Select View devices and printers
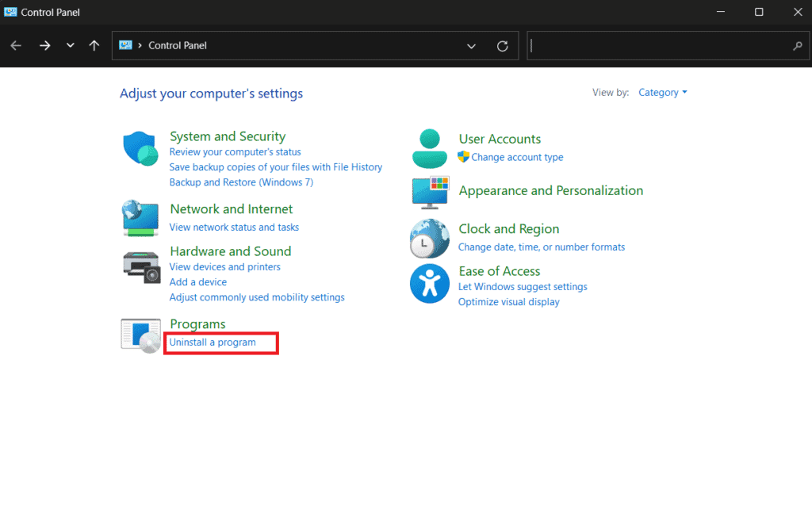The width and height of the screenshot is (812, 528). pyautogui.click(x=224, y=267)
